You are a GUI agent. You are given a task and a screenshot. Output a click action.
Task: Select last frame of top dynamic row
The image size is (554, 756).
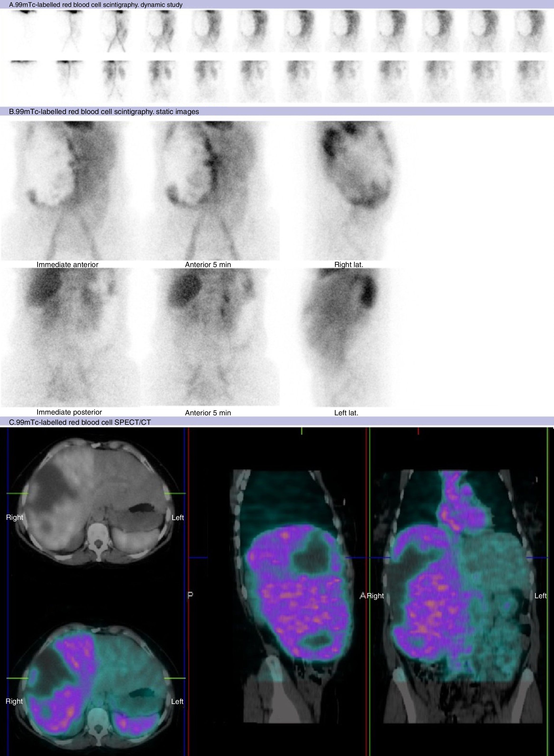click(x=530, y=31)
